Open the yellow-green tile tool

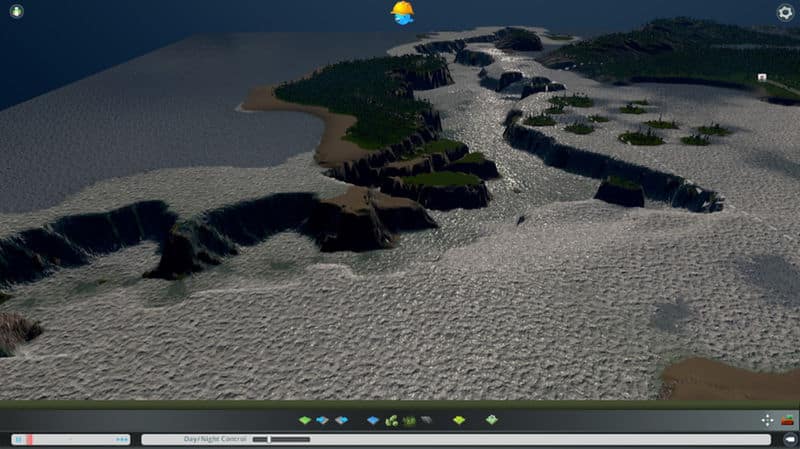tap(459, 421)
